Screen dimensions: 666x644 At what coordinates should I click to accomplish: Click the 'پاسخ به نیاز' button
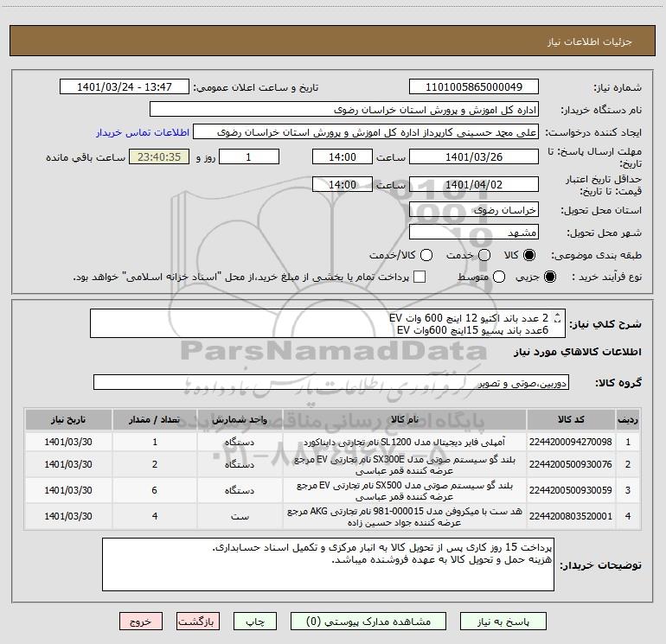tap(503, 622)
